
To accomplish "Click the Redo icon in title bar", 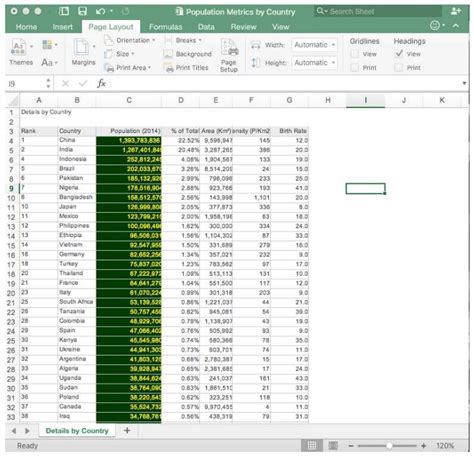I will (x=125, y=12).
